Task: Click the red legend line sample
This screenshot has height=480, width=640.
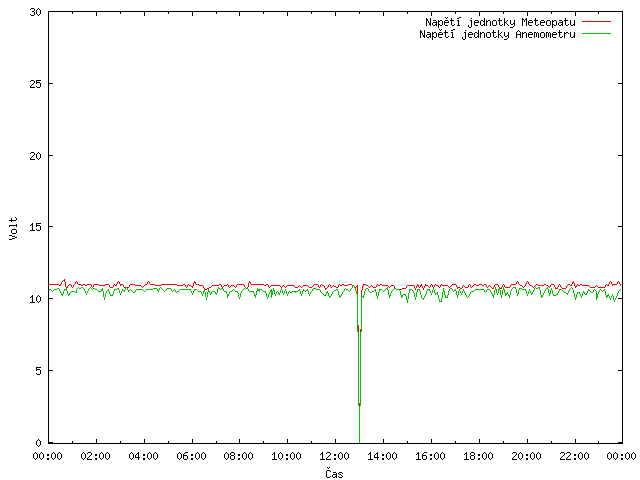Action: pos(596,22)
